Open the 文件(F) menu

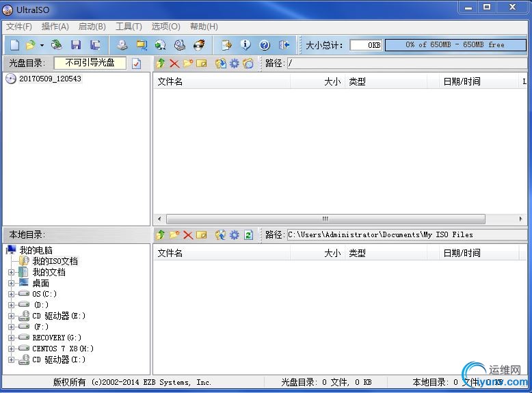pyautogui.click(x=19, y=27)
